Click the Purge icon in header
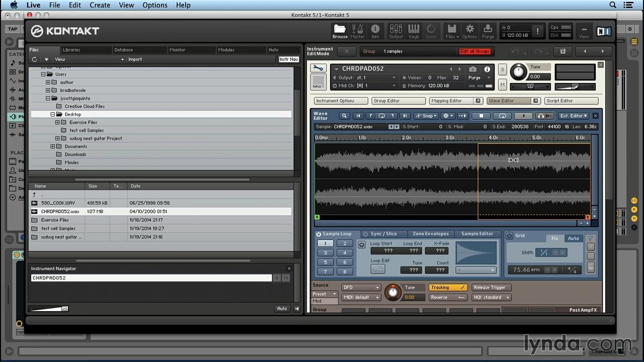Image resolution: width=644 pixels, height=362 pixels. tap(488, 31)
